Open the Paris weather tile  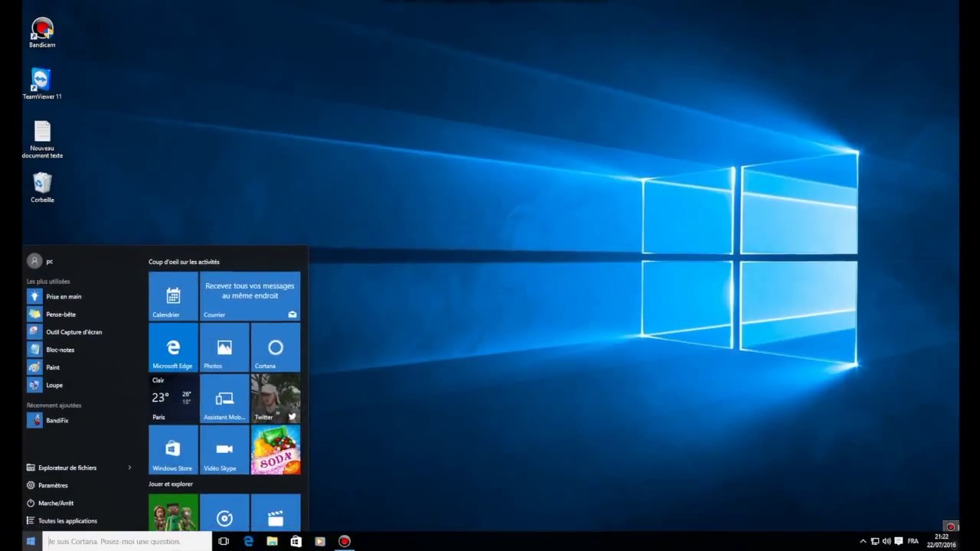(x=173, y=398)
